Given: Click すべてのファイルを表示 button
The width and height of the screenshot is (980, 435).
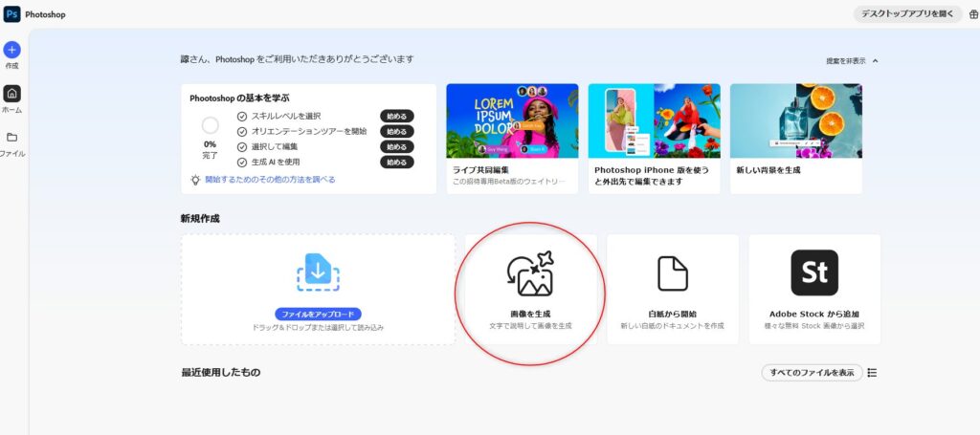Looking at the screenshot, I should 812,373.
